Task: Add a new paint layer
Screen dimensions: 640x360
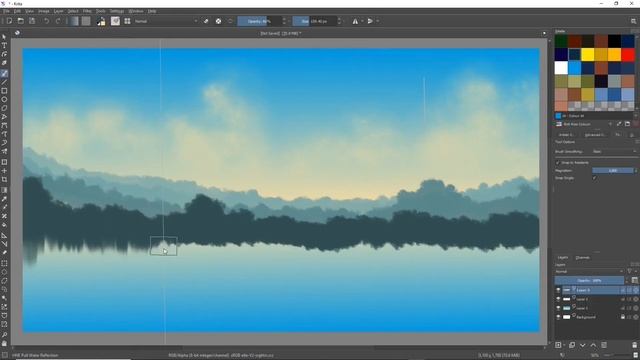Action: pyautogui.click(x=558, y=345)
